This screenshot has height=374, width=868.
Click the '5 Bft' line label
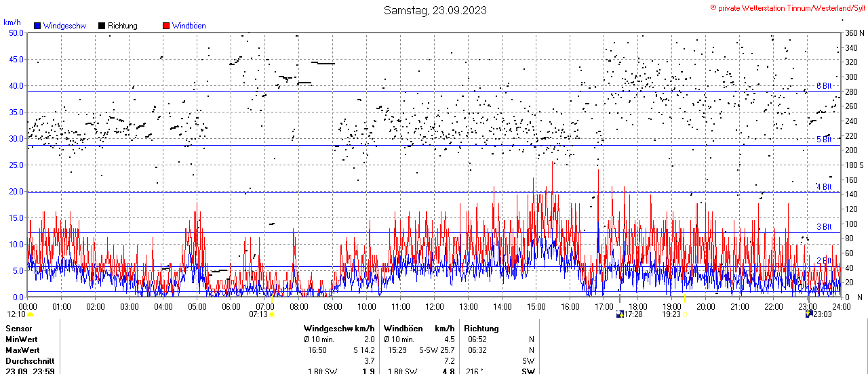(x=824, y=140)
